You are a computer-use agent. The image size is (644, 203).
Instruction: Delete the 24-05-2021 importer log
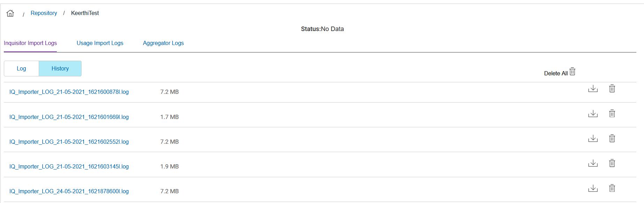(612, 188)
